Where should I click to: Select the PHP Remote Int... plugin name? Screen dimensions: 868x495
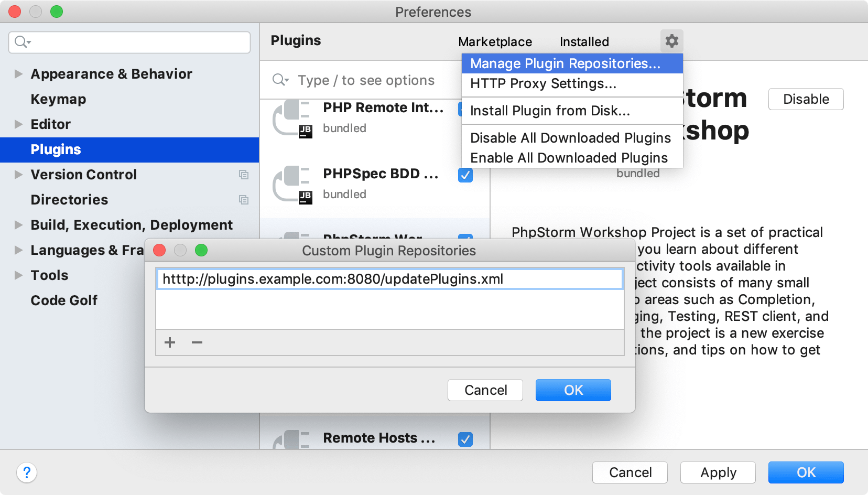(x=383, y=107)
